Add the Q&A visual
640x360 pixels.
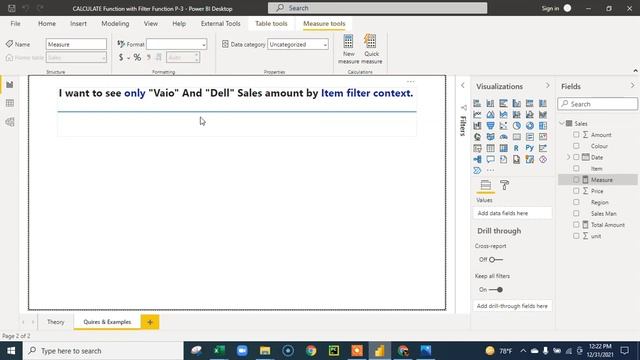(x=490, y=160)
